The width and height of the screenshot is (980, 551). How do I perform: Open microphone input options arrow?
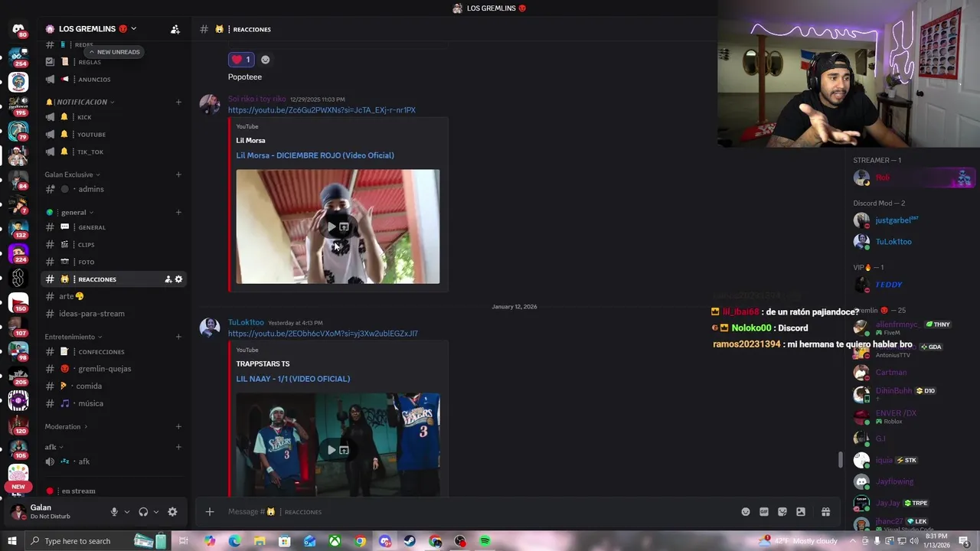point(126,512)
